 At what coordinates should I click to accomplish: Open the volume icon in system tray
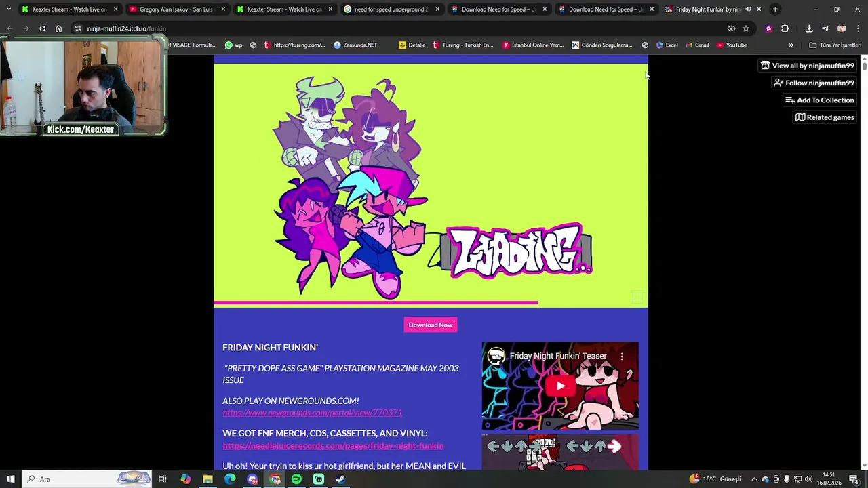tap(809, 479)
